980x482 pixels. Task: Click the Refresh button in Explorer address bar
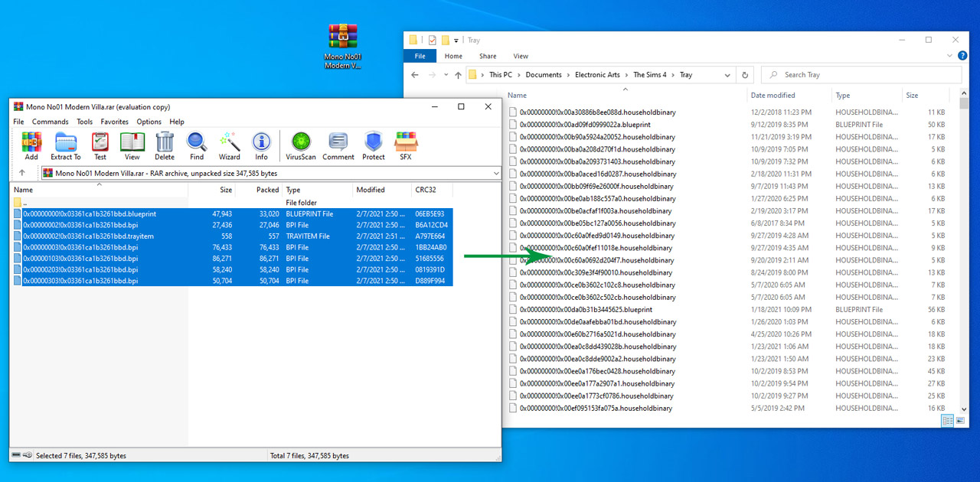[746, 75]
